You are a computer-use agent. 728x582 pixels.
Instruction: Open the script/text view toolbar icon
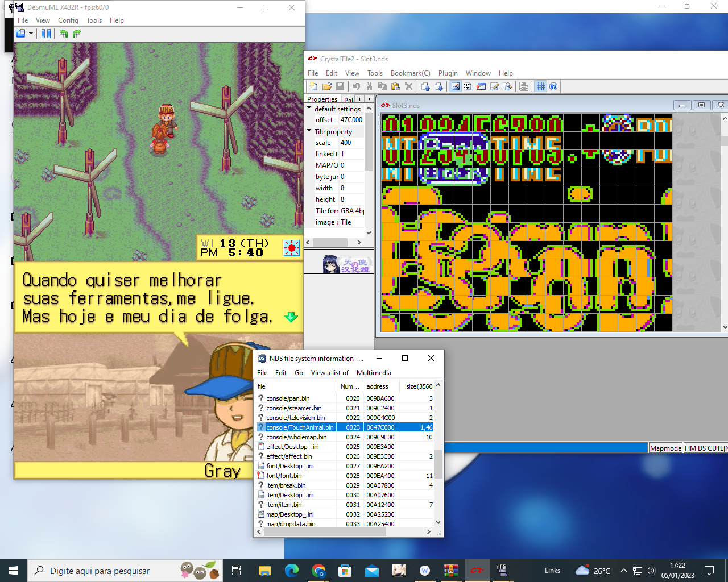point(481,86)
